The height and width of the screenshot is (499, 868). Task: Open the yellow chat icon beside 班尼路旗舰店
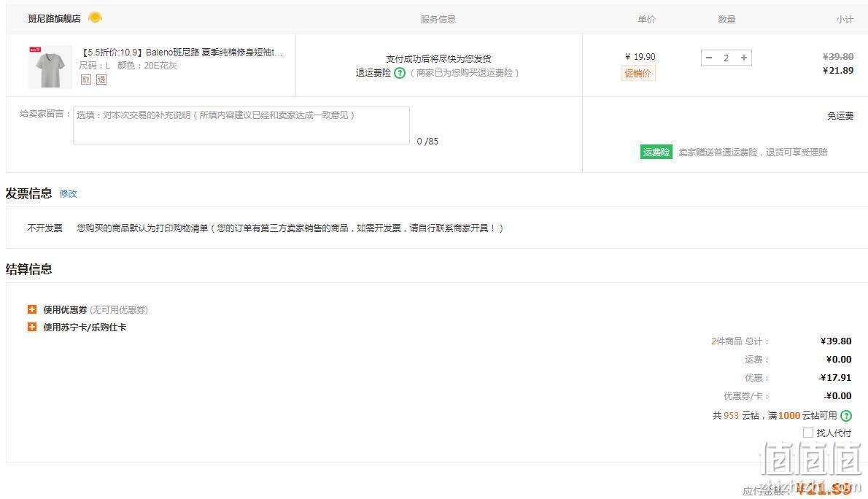(x=96, y=18)
